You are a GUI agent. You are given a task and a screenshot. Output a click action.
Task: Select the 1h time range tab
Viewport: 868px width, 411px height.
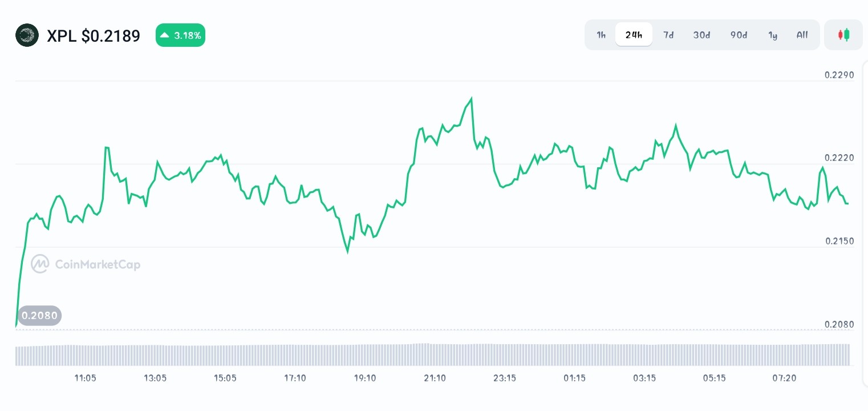(601, 35)
